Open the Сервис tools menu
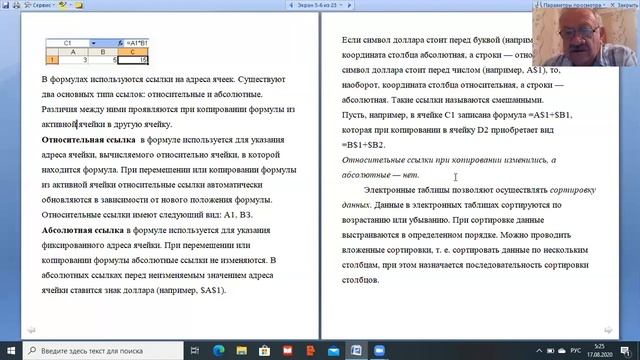The image size is (640, 360). tap(40, 5)
